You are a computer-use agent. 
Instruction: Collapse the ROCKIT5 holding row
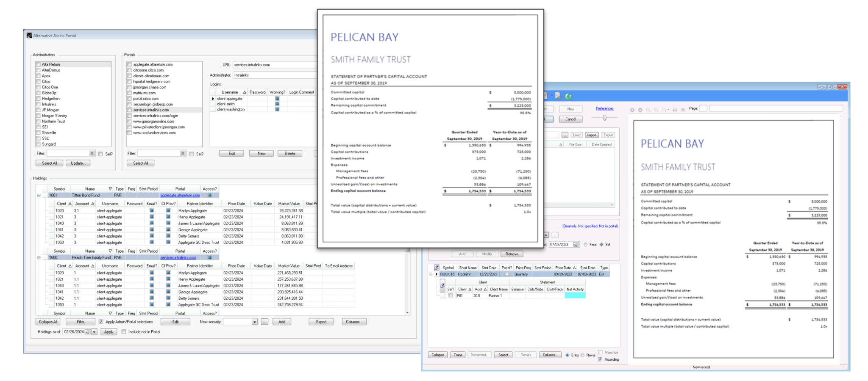[x=431, y=274]
